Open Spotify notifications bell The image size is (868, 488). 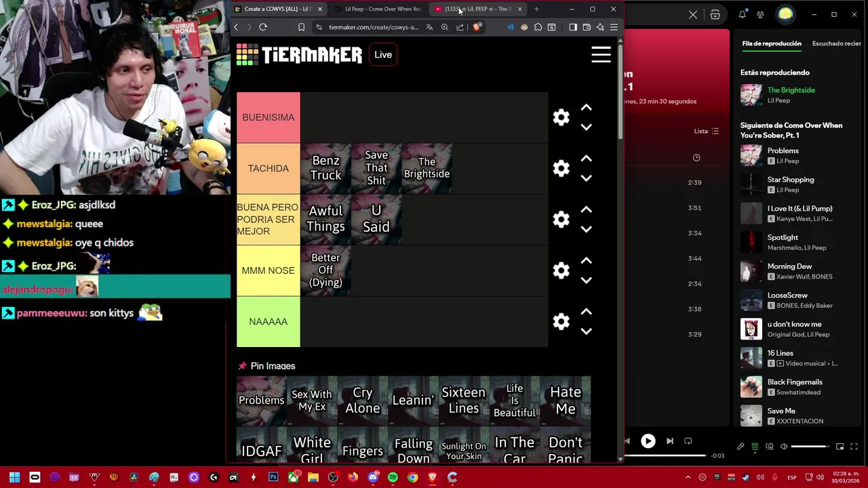tap(743, 14)
